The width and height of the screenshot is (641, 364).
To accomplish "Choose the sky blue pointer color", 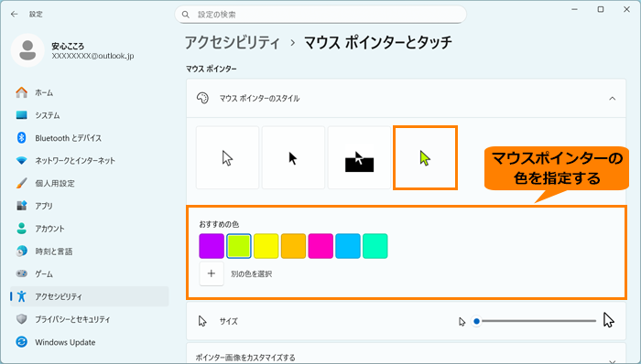I will pyautogui.click(x=348, y=246).
